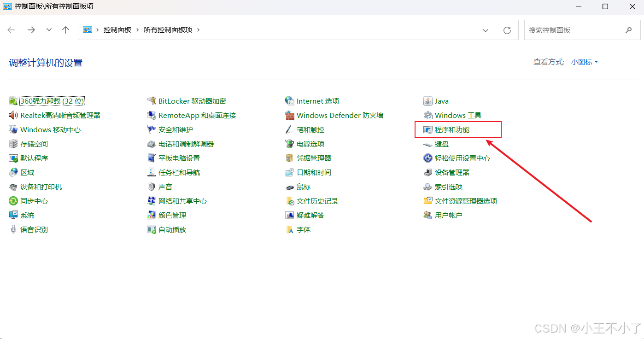Viewport: 644px width, 339px height.
Task: Open the Windows 移动中心 icon
Action: 13,129
